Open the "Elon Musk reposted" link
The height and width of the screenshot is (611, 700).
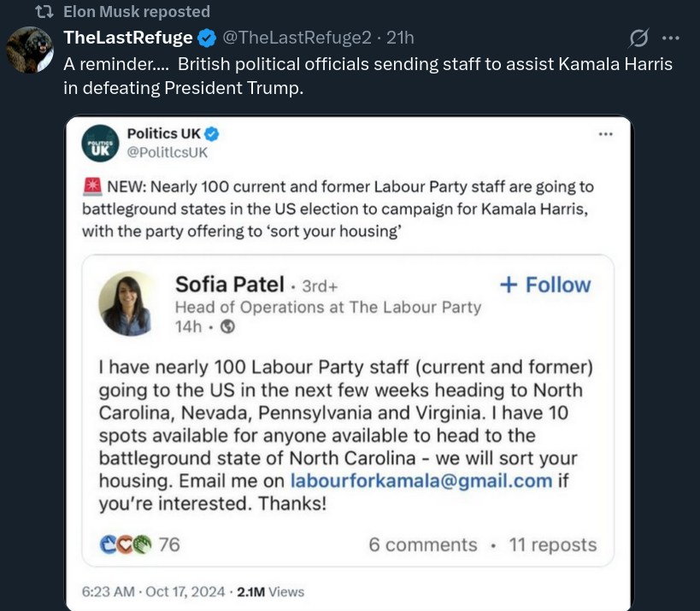click(x=137, y=12)
